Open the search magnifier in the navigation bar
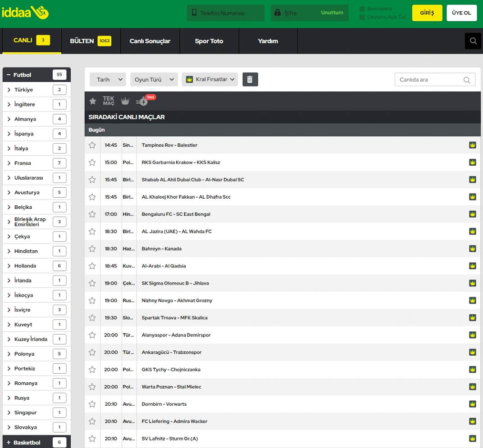The width and height of the screenshot is (483, 448). 473,41
